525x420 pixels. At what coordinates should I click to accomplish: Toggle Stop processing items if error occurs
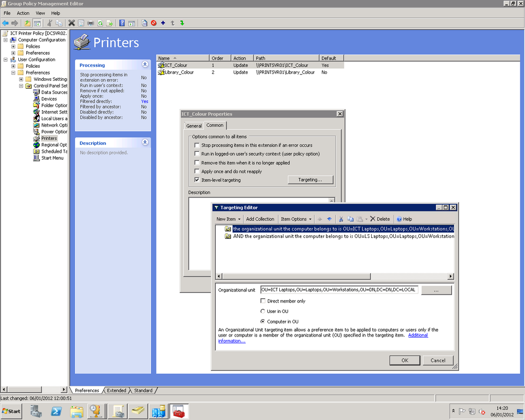coord(197,145)
